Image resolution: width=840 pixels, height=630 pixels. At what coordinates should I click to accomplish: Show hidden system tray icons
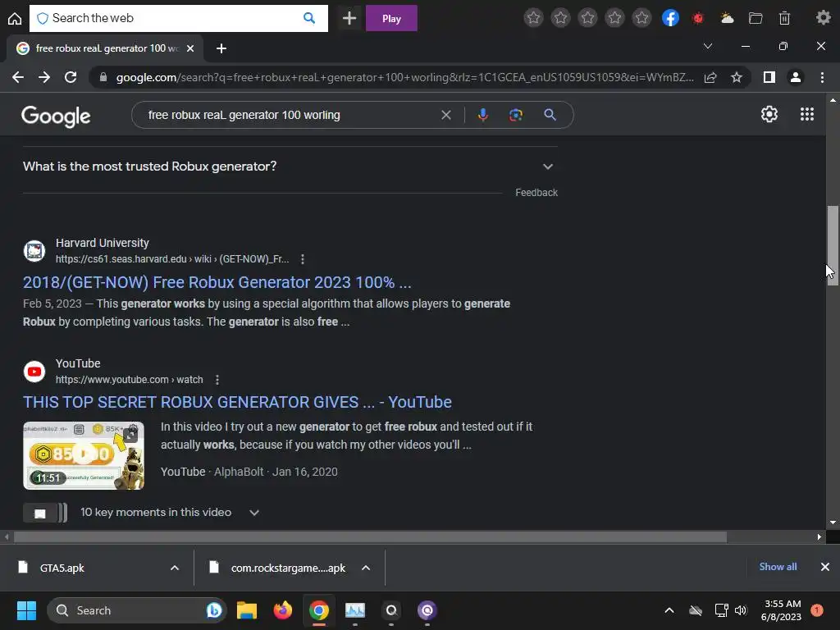[669, 610]
